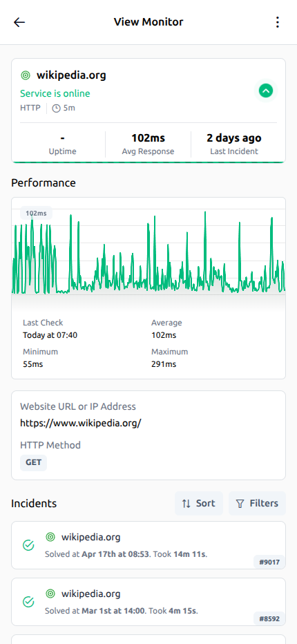Screen dimensions: 297x644
Task: Open the Sort incidents button
Action: pyautogui.click(x=199, y=503)
